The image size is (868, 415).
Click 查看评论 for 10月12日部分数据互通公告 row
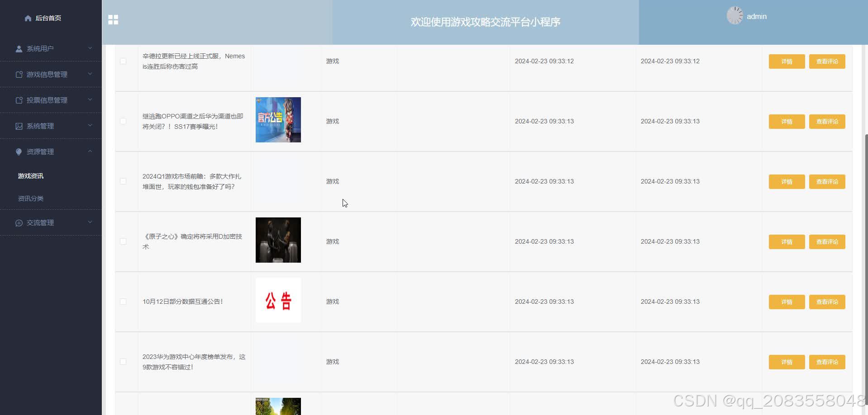point(827,302)
